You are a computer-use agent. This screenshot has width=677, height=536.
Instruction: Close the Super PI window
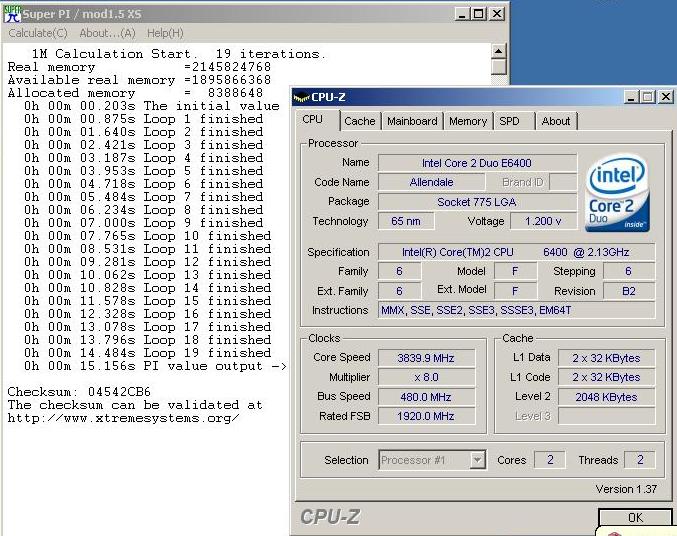click(x=497, y=14)
